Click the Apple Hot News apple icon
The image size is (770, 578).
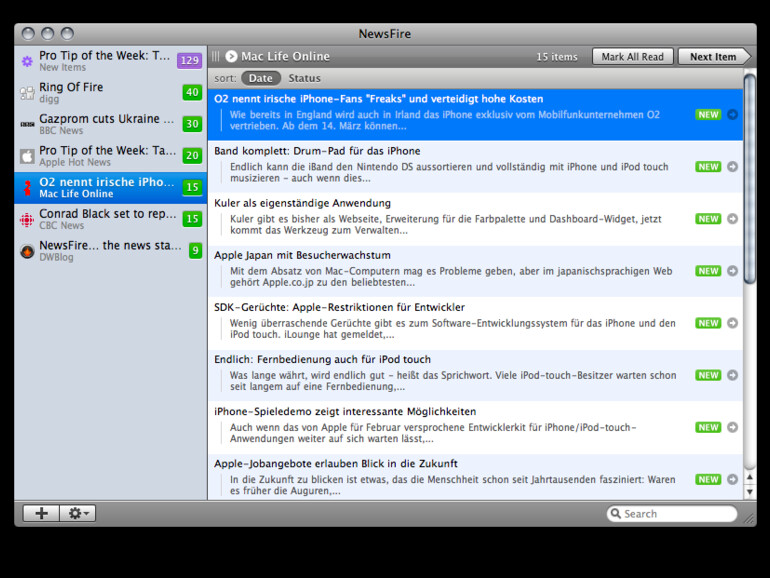click(x=27, y=156)
